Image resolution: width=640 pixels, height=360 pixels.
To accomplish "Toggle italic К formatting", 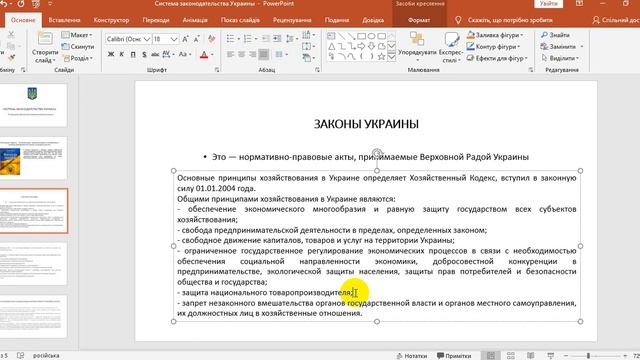I will tap(122, 54).
